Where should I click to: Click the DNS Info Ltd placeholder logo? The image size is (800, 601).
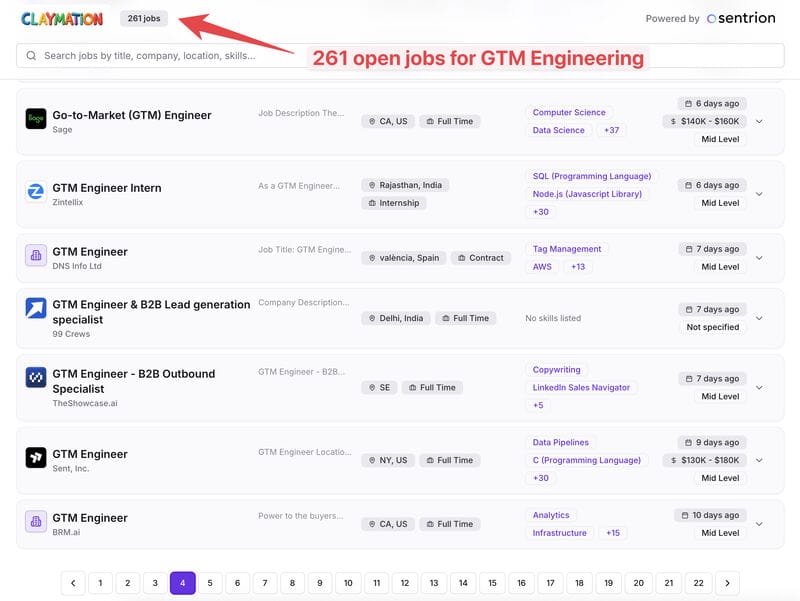pos(36,256)
